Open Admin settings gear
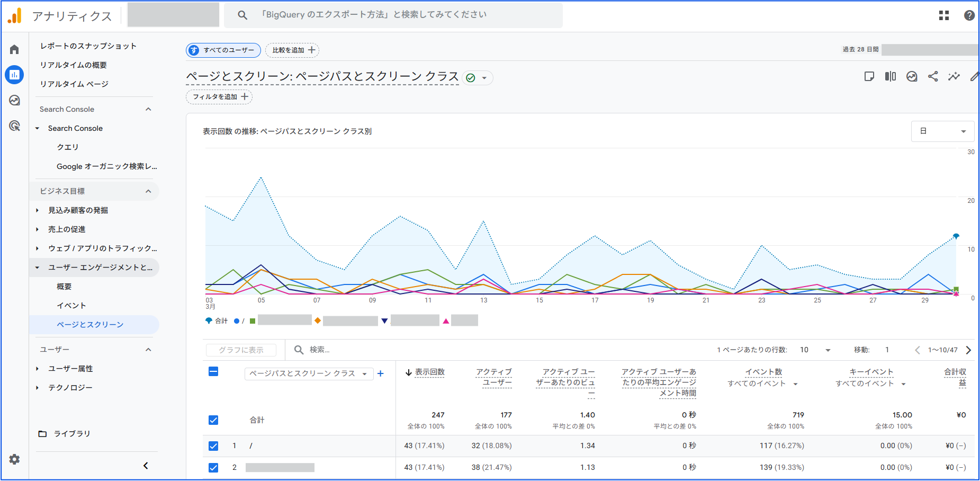Viewport: 980px width, 481px height. [14, 459]
